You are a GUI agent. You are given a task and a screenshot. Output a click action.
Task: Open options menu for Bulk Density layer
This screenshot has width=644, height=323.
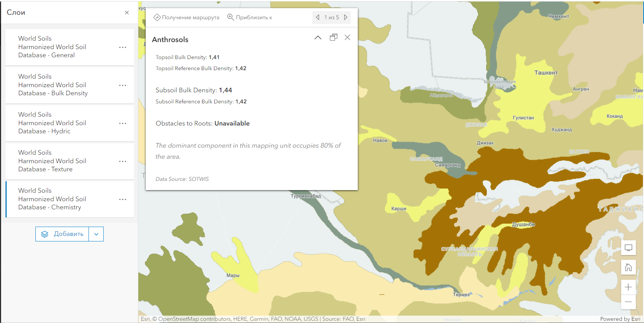(122, 85)
